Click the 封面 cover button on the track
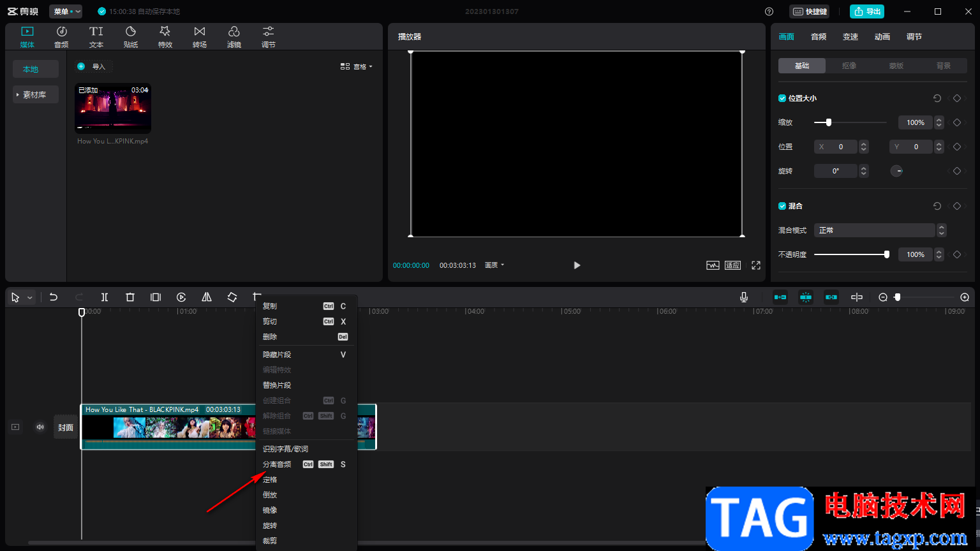This screenshot has height=551, width=980. 66,427
